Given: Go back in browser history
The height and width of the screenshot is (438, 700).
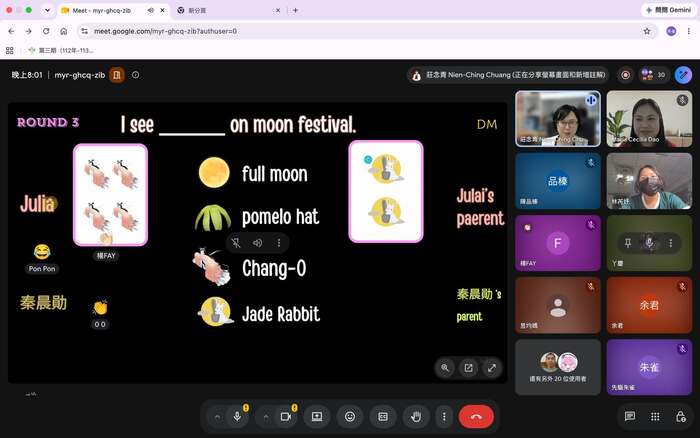Looking at the screenshot, I should (11, 31).
